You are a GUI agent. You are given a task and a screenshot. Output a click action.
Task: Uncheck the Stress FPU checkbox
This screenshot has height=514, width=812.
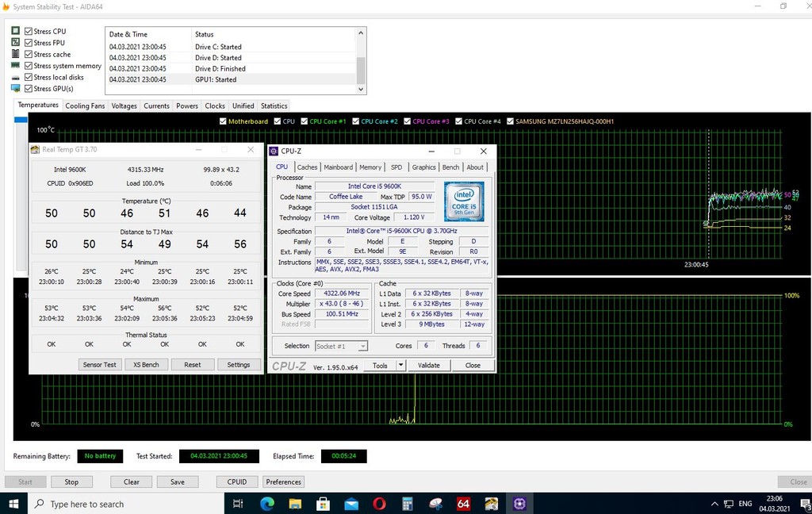(x=29, y=43)
